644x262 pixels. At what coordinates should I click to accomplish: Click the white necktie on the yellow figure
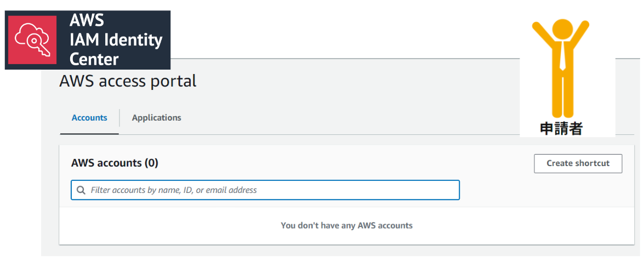562,55
